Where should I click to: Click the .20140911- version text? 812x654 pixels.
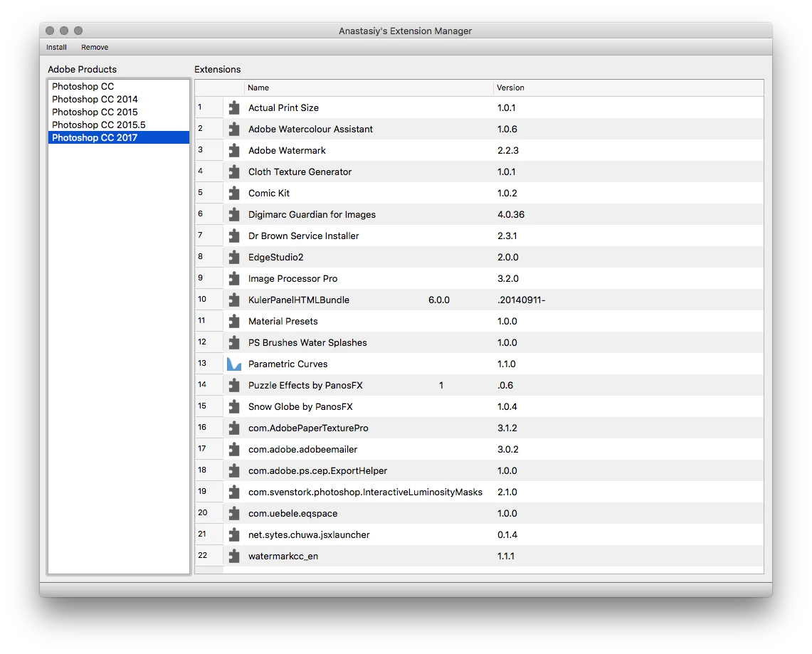[521, 300]
